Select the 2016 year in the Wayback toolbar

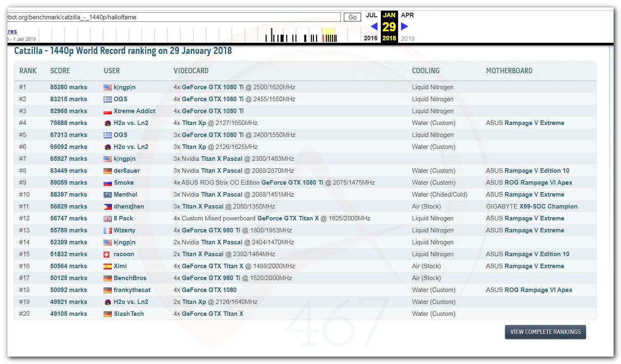point(371,38)
